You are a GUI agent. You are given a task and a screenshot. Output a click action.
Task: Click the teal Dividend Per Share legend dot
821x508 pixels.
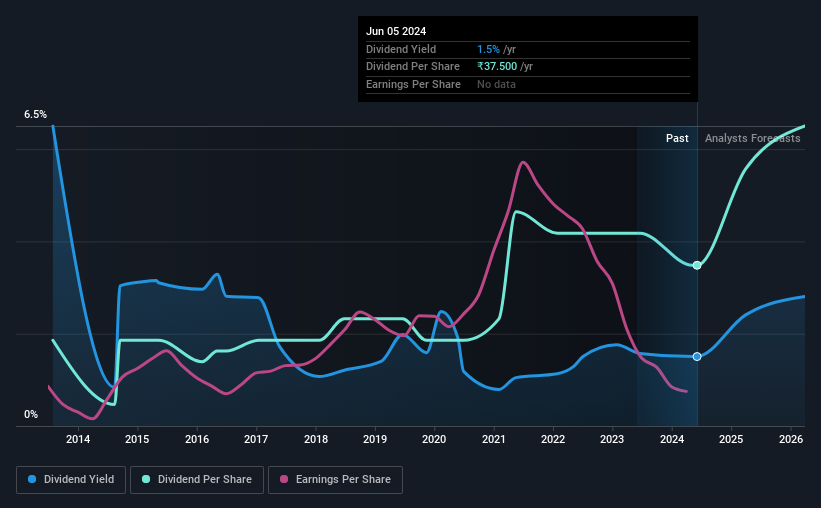click(146, 479)
